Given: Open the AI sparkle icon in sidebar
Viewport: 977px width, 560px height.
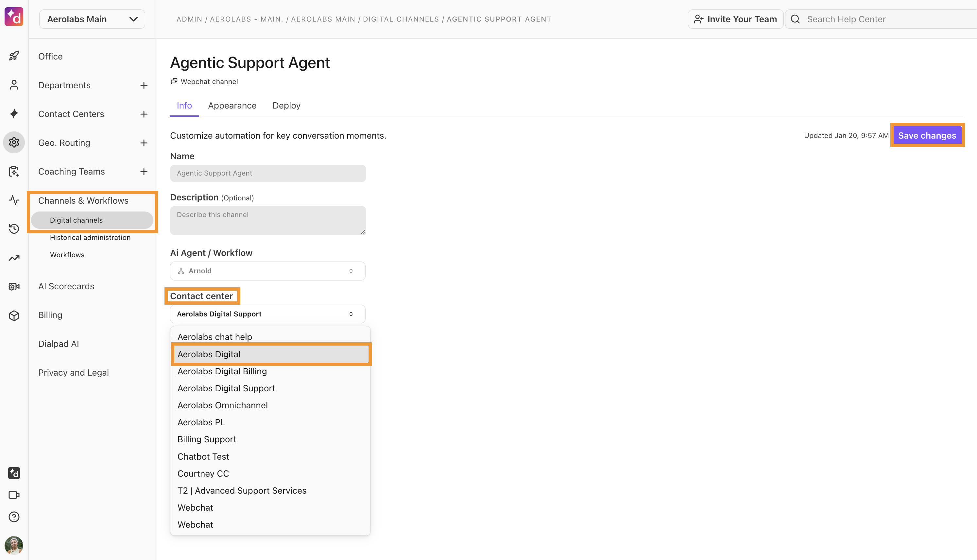Looking at the screenshot, I should coord(14,113).
